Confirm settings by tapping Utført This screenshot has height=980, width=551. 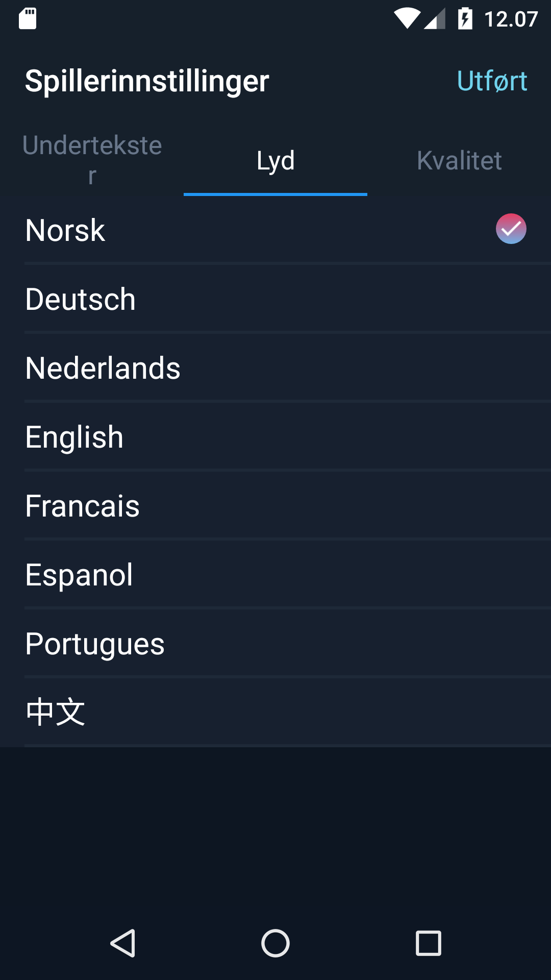click(x=492, y=80)
